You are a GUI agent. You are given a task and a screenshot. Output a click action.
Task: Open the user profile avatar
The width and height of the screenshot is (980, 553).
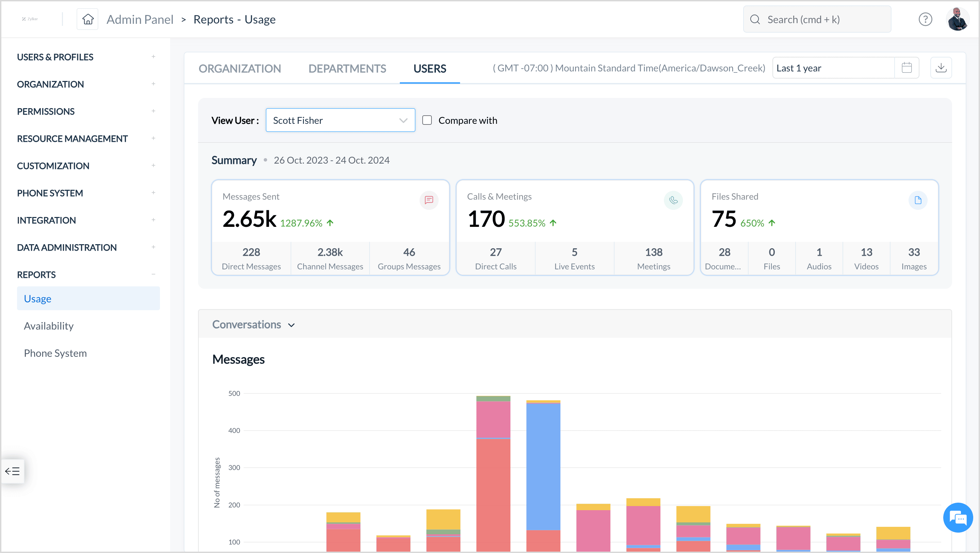[x=958, y=19]
